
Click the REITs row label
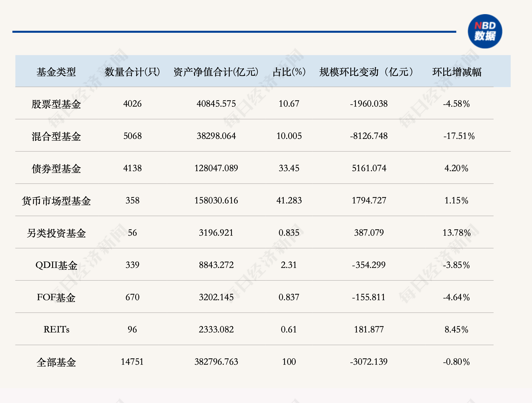[x=56, y=329]
